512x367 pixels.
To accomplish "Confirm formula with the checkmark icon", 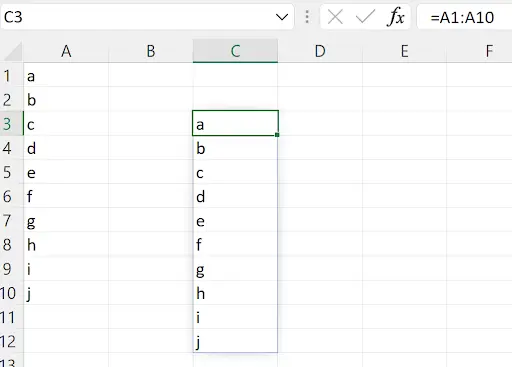I will [365, 17].
